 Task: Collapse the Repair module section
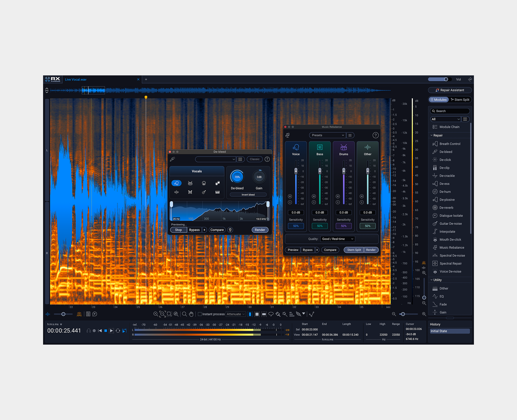[x=432, y=135]
